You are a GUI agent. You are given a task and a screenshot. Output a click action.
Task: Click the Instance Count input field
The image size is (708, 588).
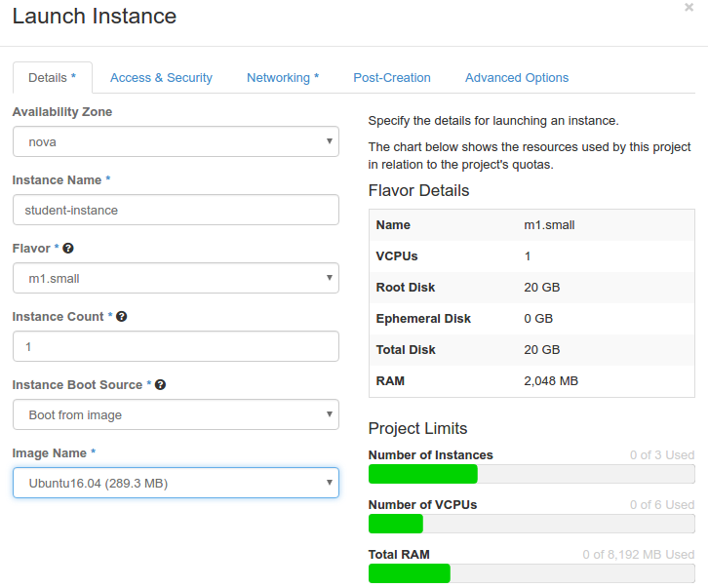click(x=176, y=346)
